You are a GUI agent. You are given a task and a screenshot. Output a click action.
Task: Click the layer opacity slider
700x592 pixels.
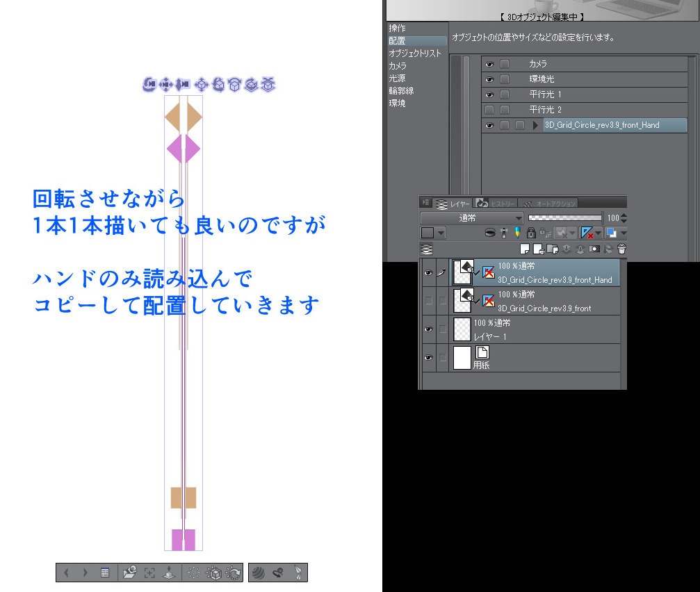[564, 217]
